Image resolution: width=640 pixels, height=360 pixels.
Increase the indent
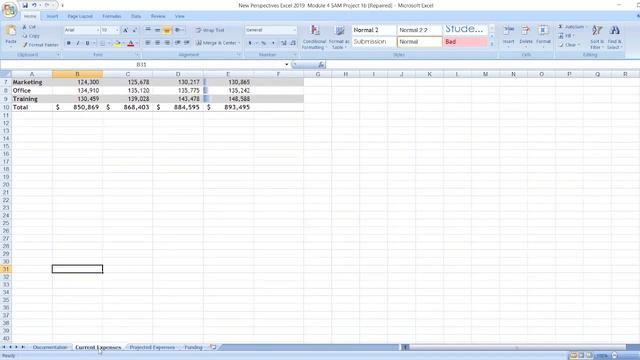(x=187, y=43)
